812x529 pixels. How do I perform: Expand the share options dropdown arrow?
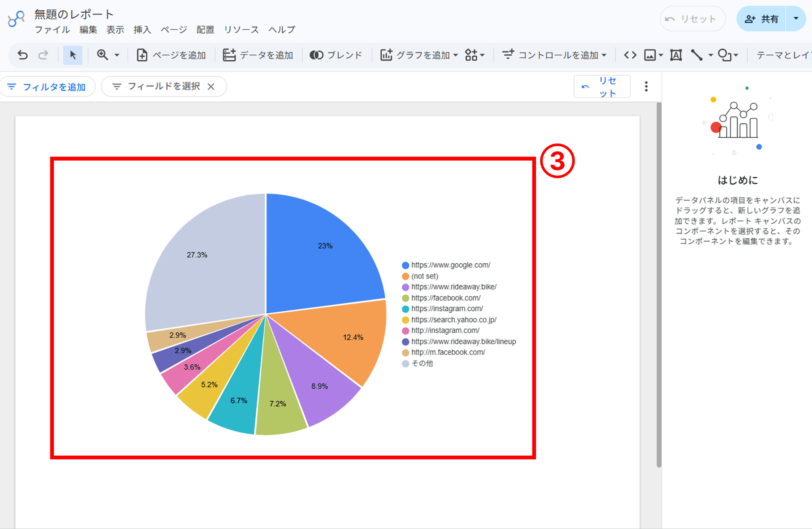click(796, 19)
